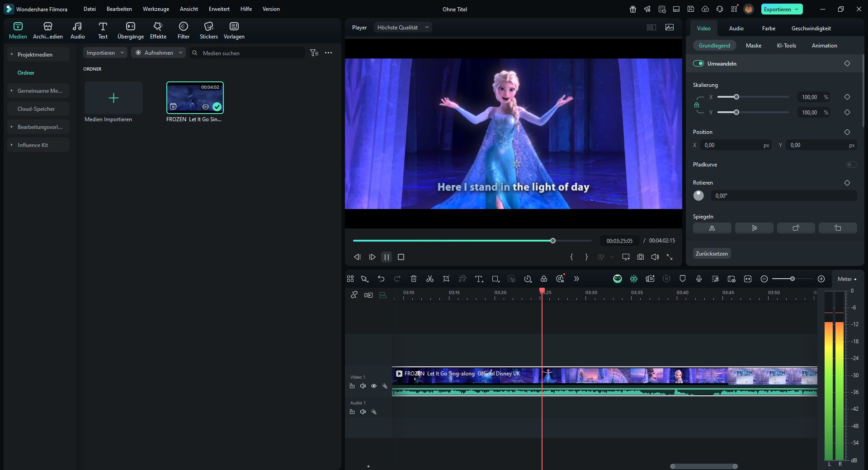The height and width of the screenshot is (470, 868).
Task: Play the video from the player controls
Action: pos(372,257)
